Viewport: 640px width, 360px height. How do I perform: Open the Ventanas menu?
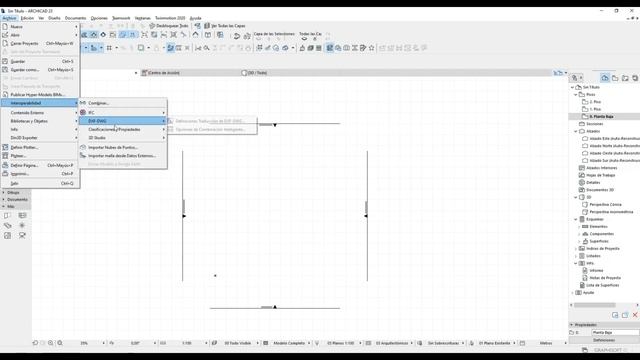142,18
